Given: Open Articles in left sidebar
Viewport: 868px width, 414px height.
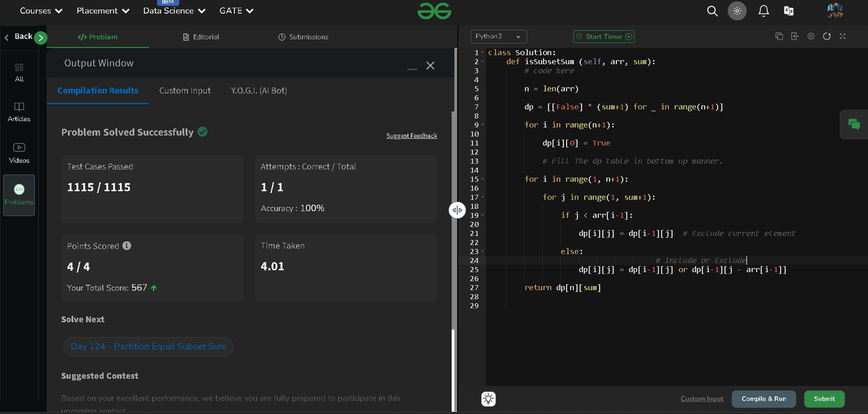Looking at the screenshot, I should pyautogui.click(x=19, y=112).
